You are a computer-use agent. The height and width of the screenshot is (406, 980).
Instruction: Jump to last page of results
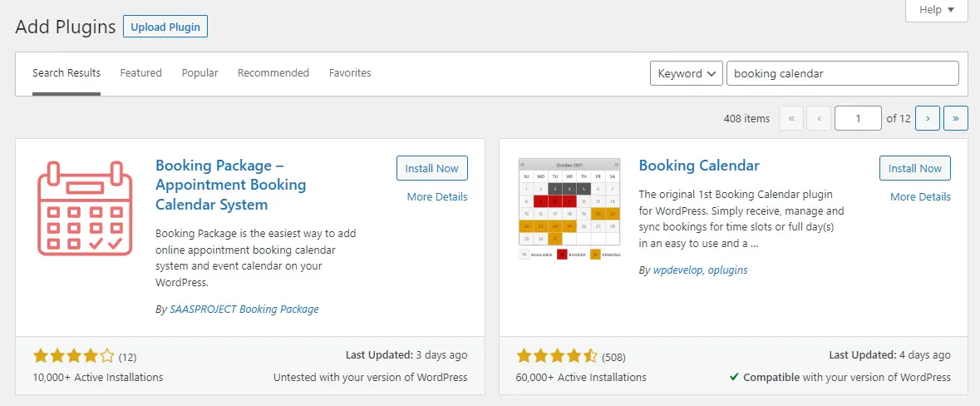956,118
